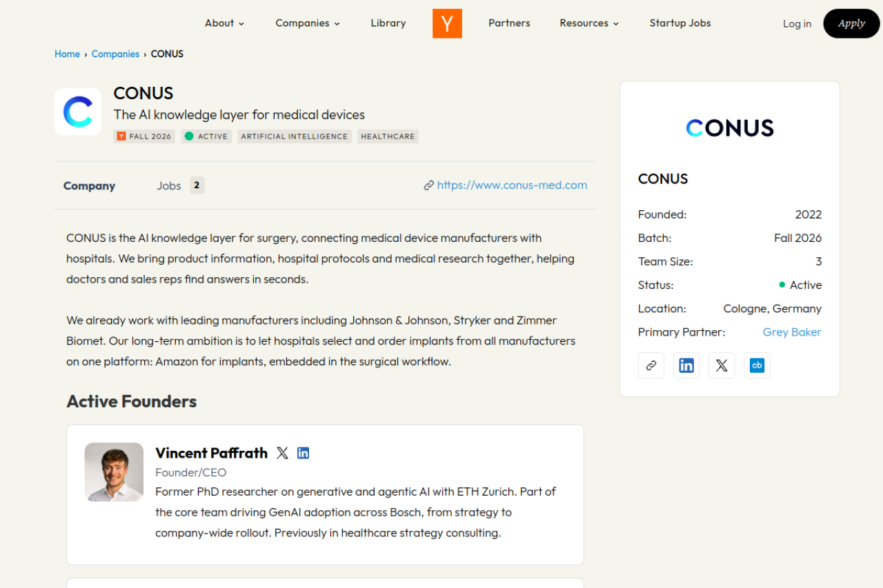883x588 pixels.
Task: Select the Company tab
Action: 89,185
